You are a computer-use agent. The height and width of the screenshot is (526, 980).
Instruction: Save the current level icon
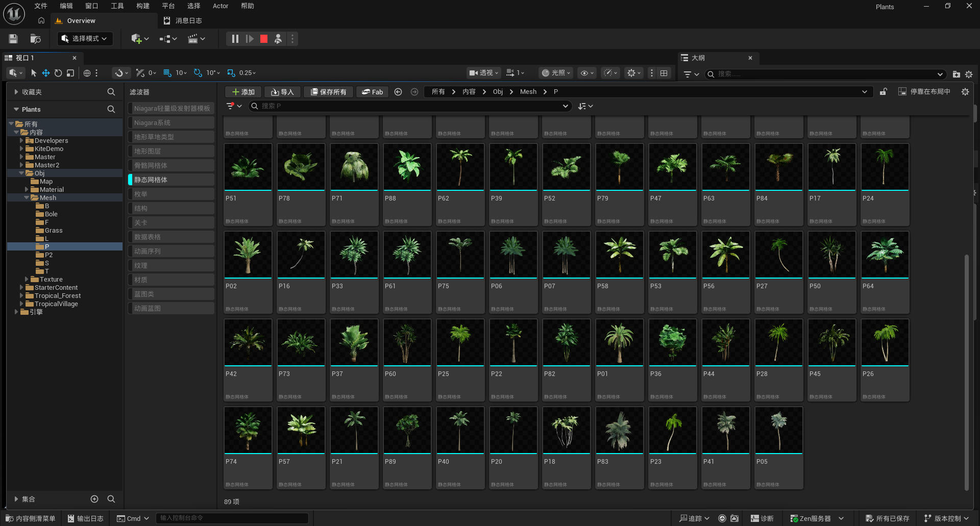13,39
